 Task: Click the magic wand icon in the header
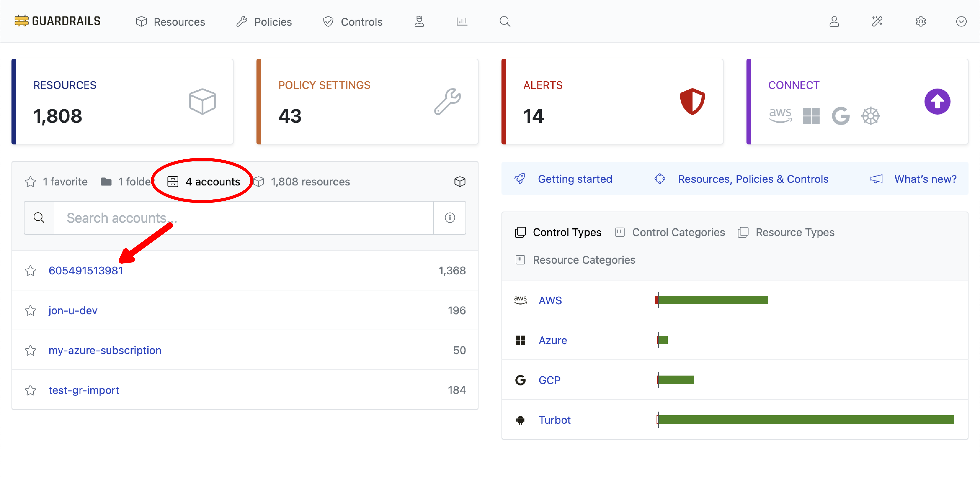[877, 22]
